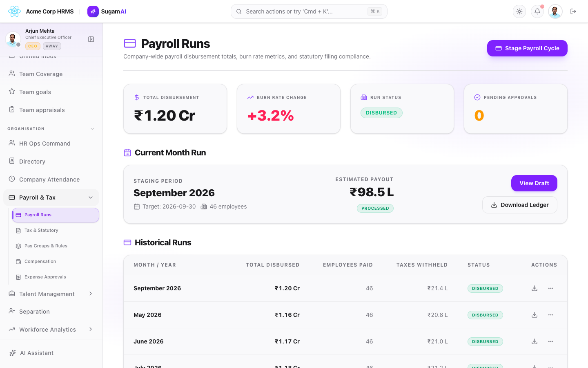The width and height of the screenshot is (588, 368).
Task: Focus the search actions field
Action: [x=309, y=11]
